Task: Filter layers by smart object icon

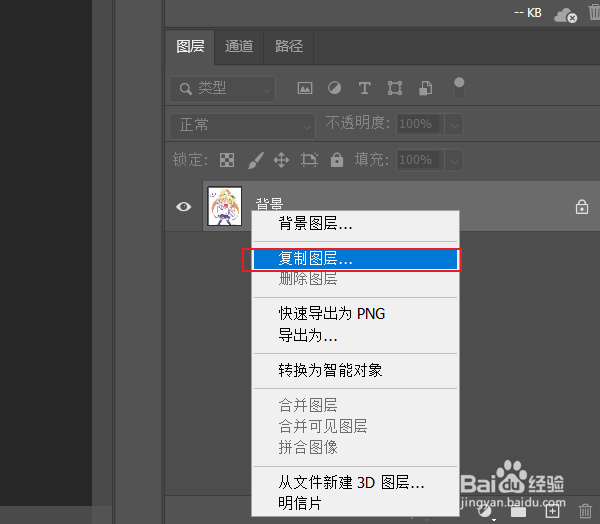Action: pos(426,88)
